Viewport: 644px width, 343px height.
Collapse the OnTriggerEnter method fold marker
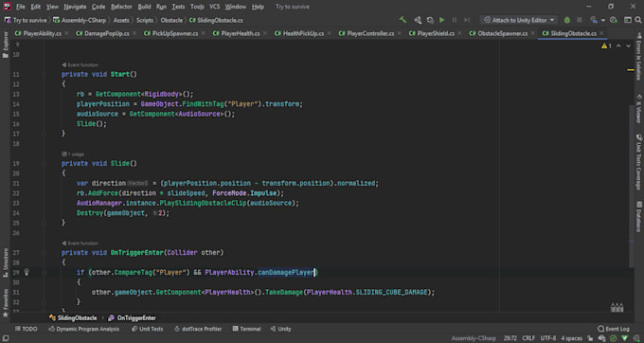pyautogui.click(x=44, y=253)
